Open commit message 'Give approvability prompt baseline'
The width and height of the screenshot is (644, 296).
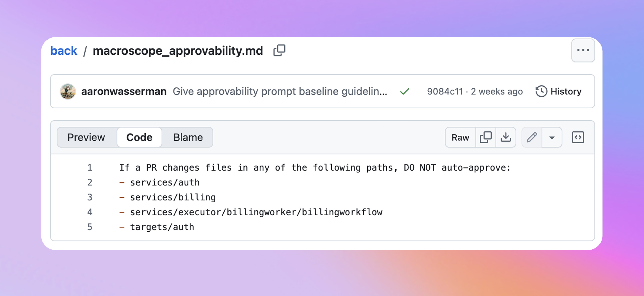[x=280, y=91]
